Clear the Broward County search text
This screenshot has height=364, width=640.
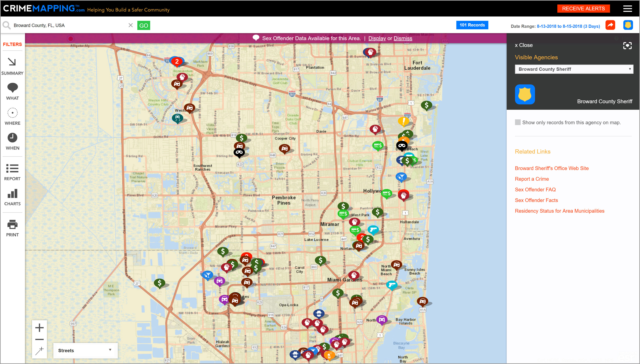(x=130, y=25)
